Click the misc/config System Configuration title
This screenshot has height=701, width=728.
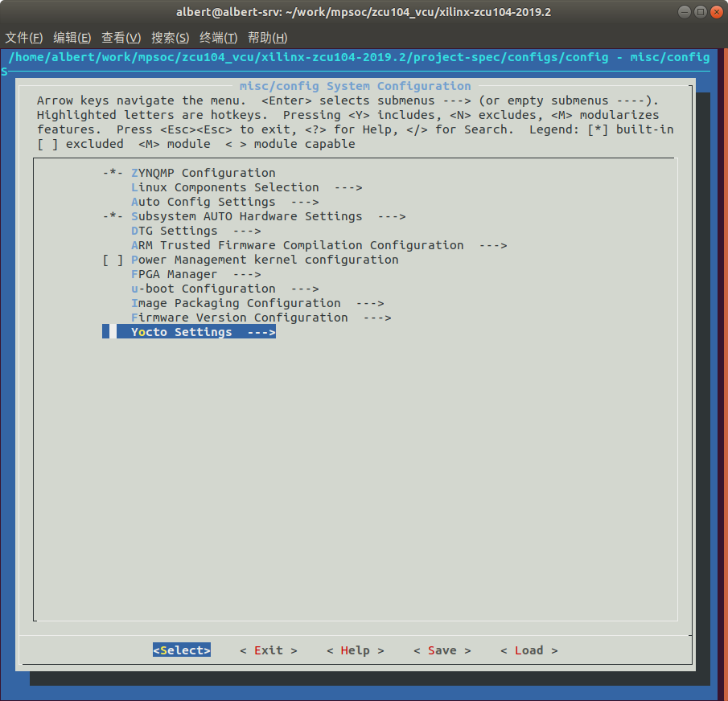click(x=356, y=86)
